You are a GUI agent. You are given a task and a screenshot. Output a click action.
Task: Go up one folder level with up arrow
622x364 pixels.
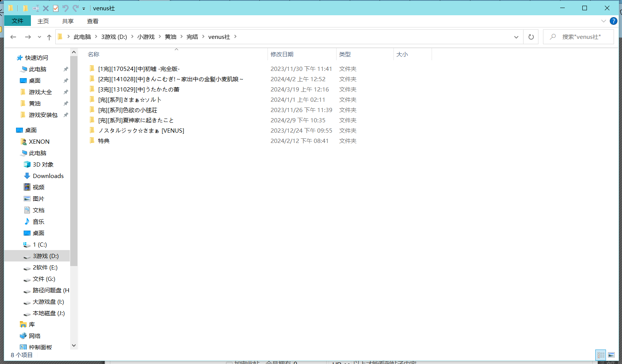[x=49, y=37]
